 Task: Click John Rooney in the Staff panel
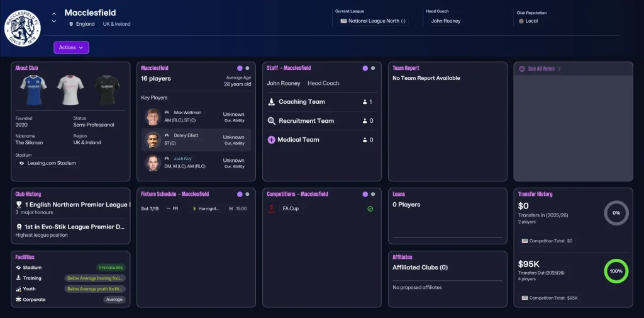284,83
